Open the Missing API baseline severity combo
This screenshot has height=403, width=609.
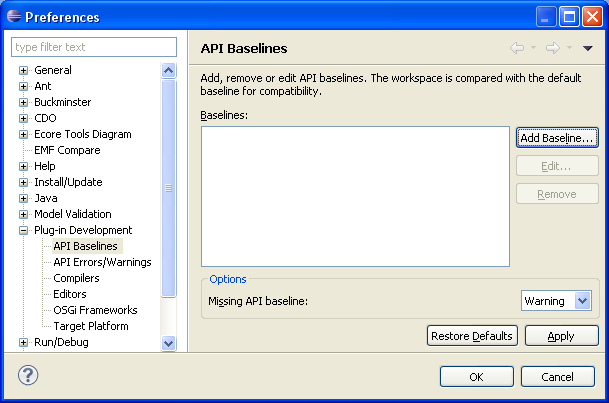556,301
